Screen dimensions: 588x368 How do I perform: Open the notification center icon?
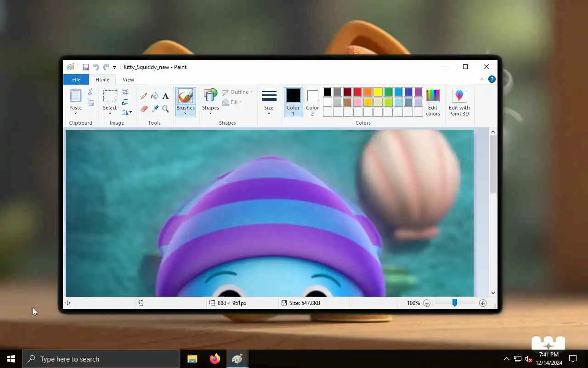[x=573, y=359]
